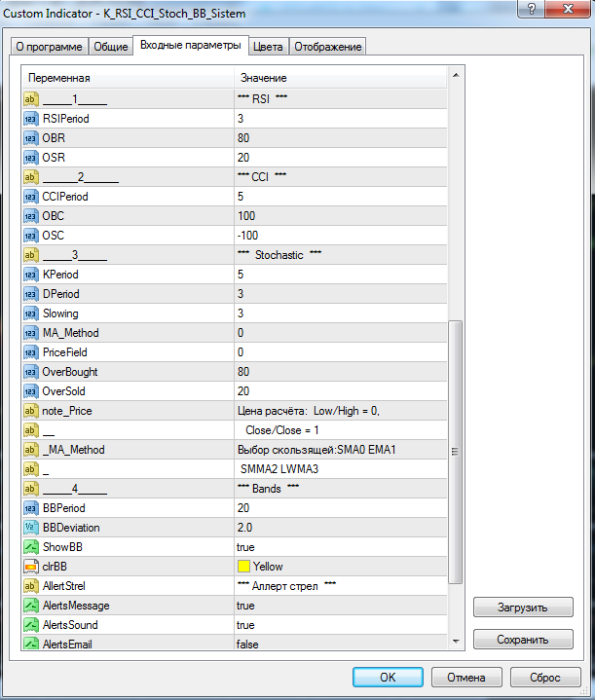This screenshot has width=595, height=700.
Task: Click the boolean icon next to AlertsSound
Action: (x=30, y=625)
